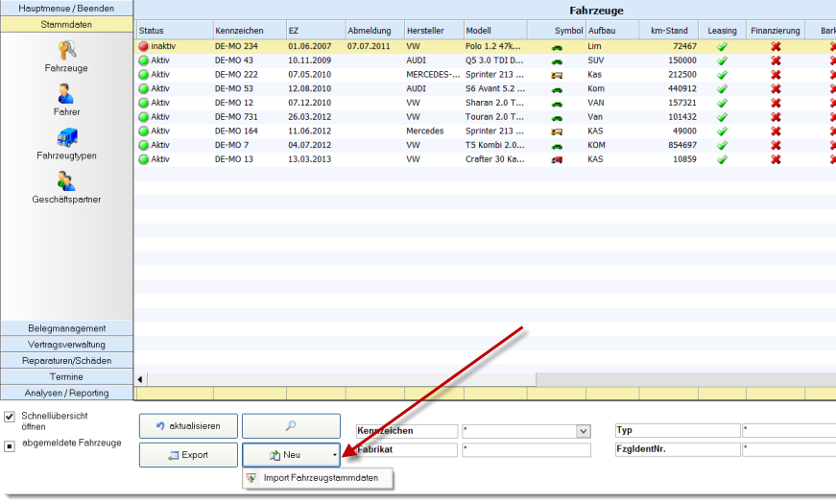The width and height of the screenshot is (836, 504).
Task: Open the Fahrzeugtypen truck icon
Action: pyautogui.click(x=67, y=137)
